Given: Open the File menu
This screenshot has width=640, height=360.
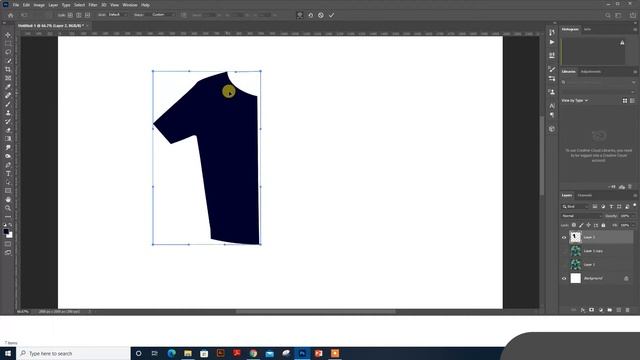Looking at the screenshot, I should tap(16, 5).
